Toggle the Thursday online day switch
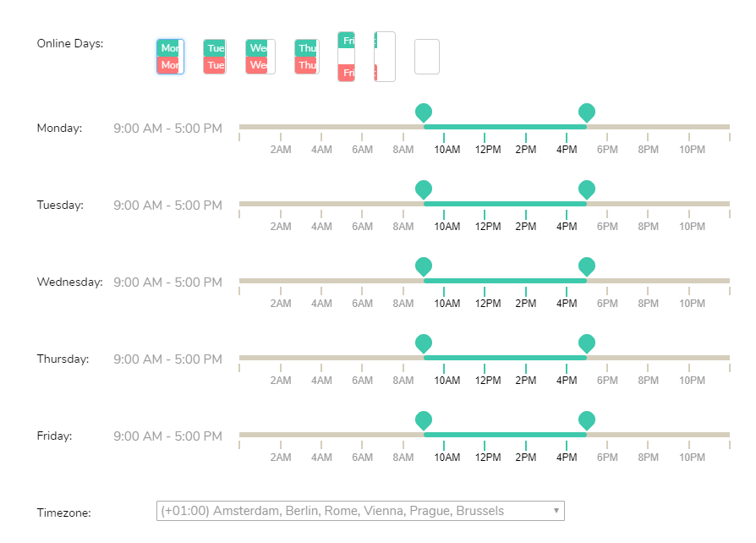Viewport: 756px width, 543px height. coord(307,57)
